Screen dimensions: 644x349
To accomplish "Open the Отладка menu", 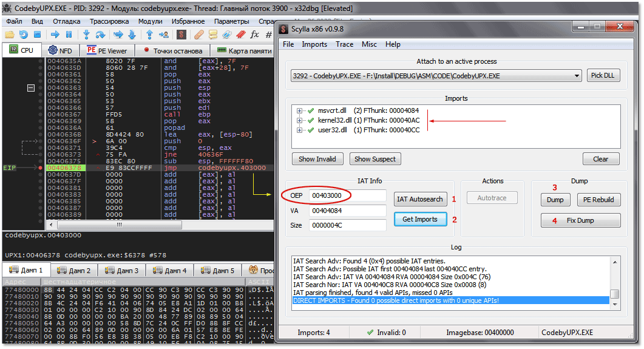I will (x=67, y=21).
